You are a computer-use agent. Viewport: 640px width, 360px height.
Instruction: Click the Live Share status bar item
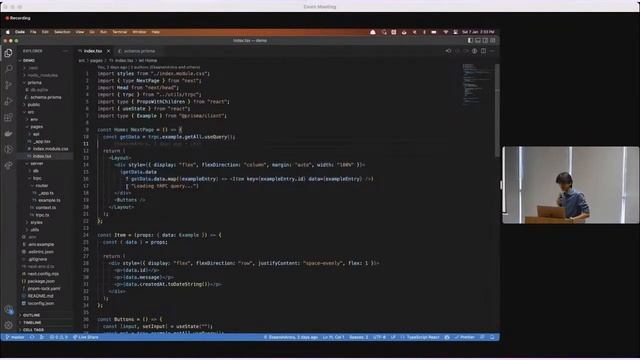tap(85, 338)
